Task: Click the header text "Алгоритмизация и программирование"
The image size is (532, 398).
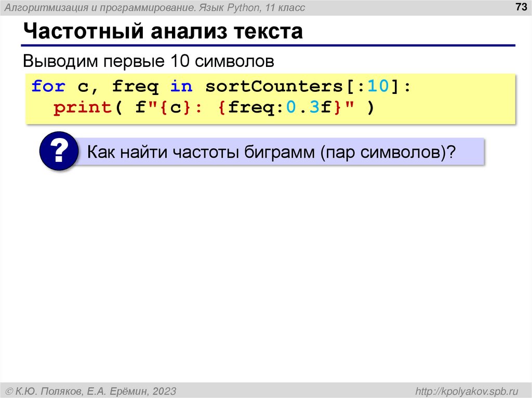Action: click(100, 7)
